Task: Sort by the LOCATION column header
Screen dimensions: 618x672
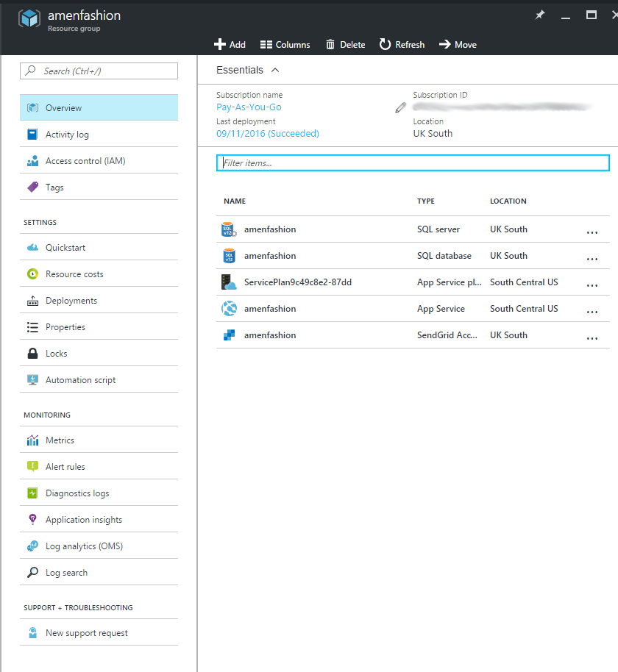Action: point(508,201)
